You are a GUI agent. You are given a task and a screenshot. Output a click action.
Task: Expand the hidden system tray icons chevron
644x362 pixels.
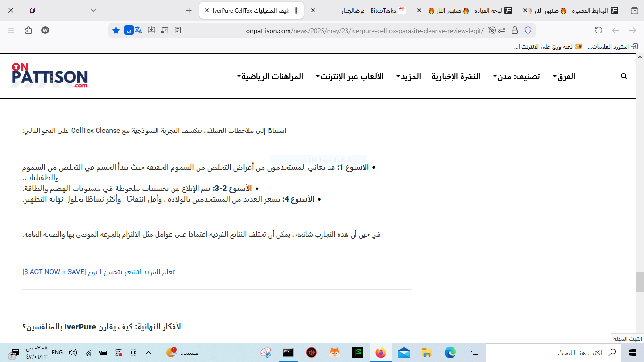coord(148,353)
